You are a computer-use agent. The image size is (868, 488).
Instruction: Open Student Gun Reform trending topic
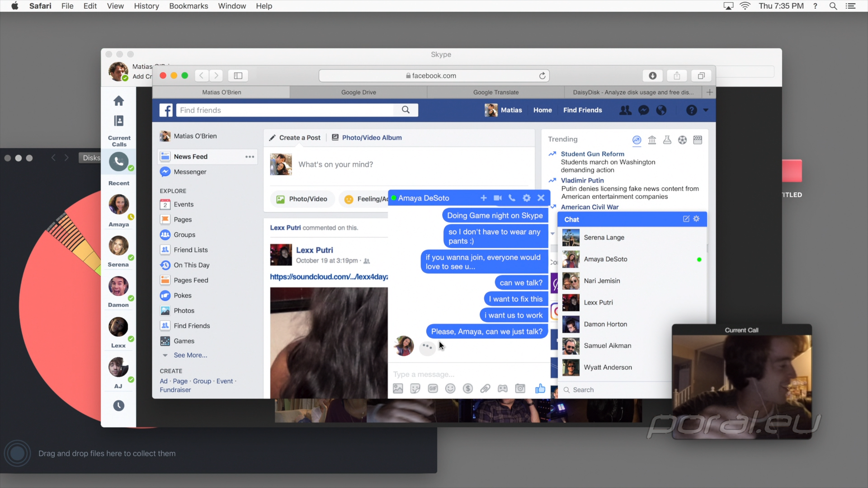tap(593, 154)
